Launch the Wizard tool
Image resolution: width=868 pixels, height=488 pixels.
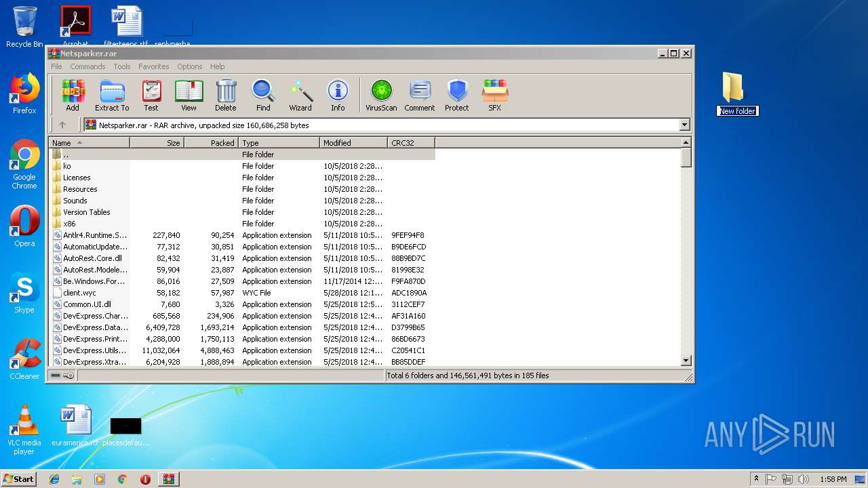[x=300, y=95]
